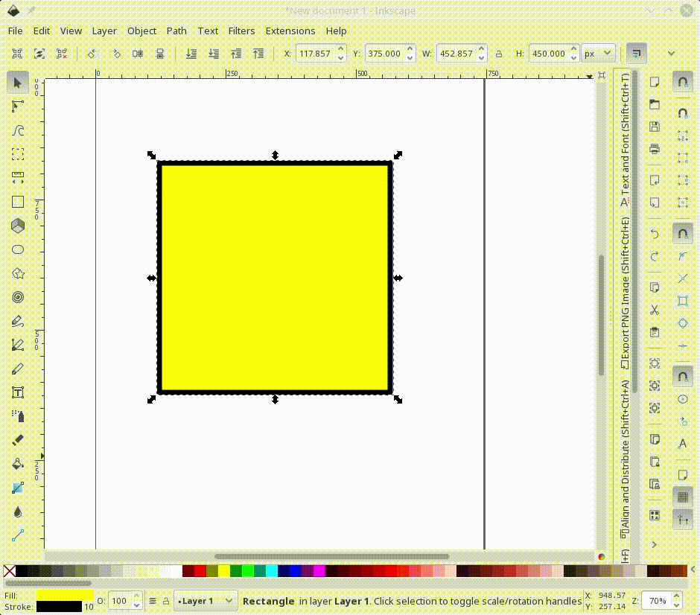Select the Connector tool
Image resolution: width=700 pixels, height=615 pixels.
pyautogui.click(x=17, y=535)
